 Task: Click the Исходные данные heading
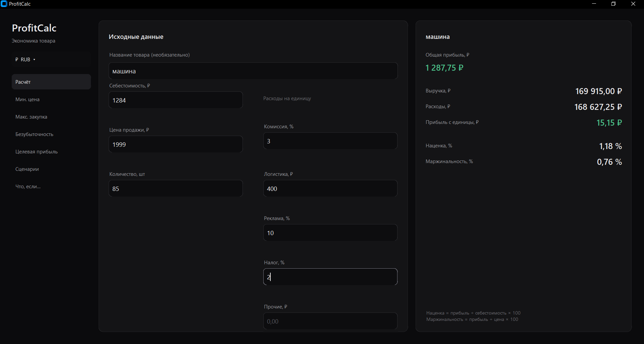pos(136,37)
